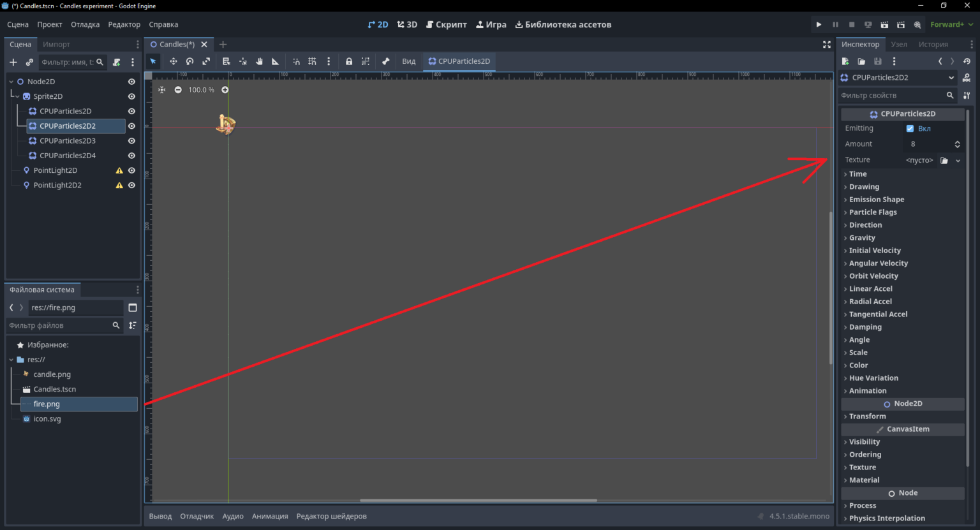The width and height of the screenshot is (980, 530).
Task: Lock the selected node
Action: [349, 61]
